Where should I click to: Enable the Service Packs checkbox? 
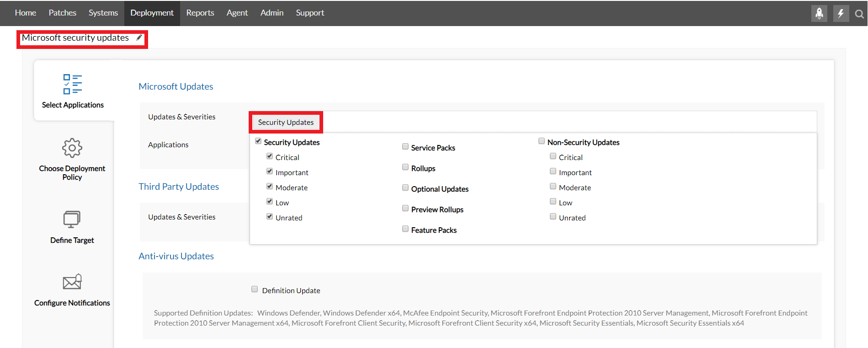click(x=405, y=147)
